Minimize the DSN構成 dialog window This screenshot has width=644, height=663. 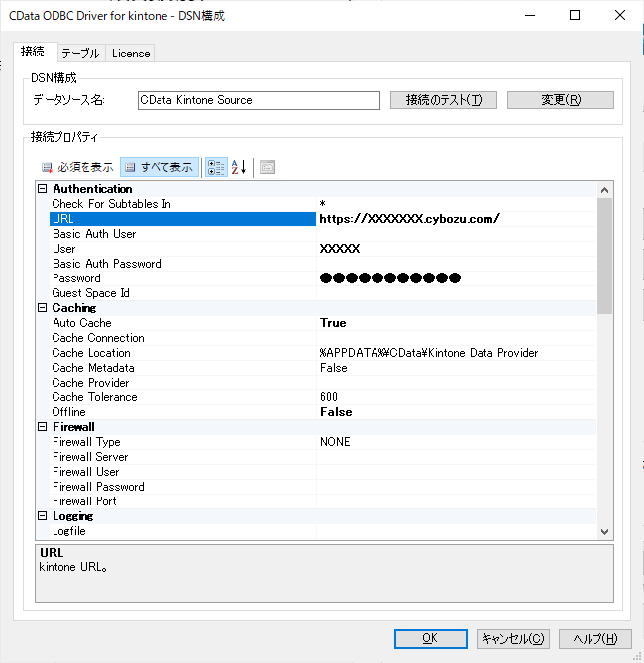pos(530,15)
